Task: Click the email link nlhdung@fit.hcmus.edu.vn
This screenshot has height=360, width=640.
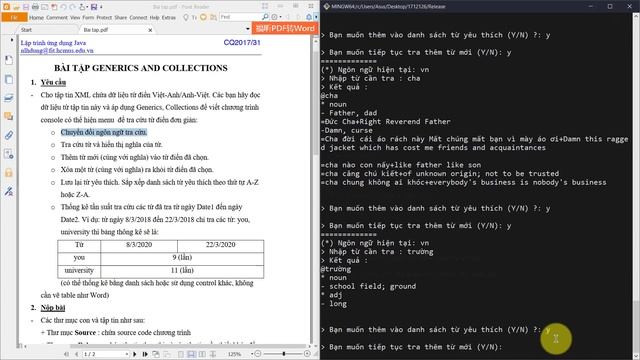Action: (57, 51)
